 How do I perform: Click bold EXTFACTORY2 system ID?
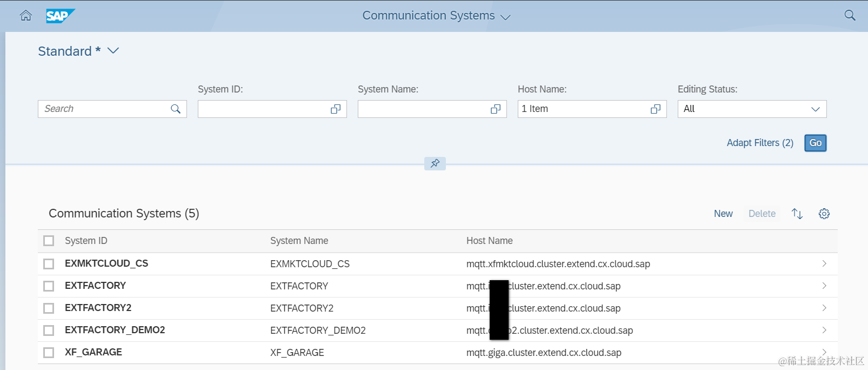click(x=98, y=308)
